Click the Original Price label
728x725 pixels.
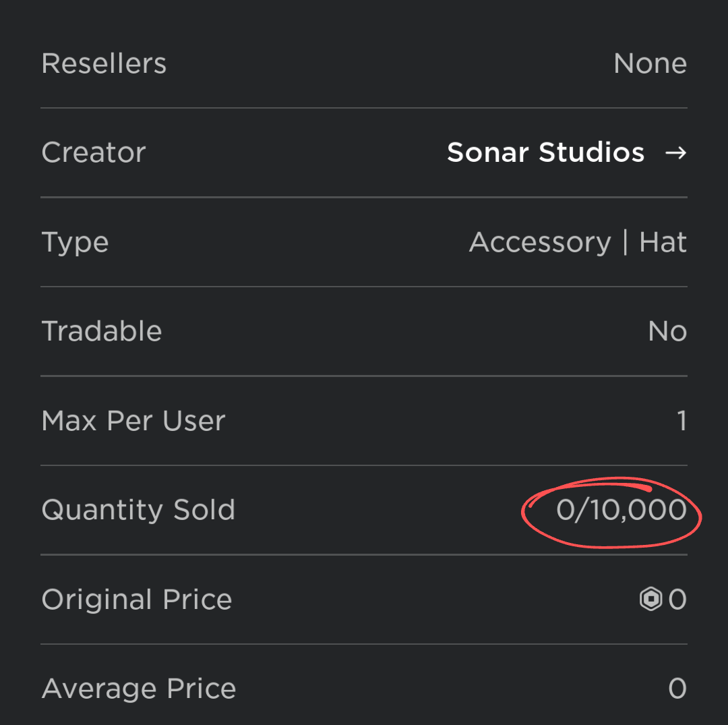[x=137, y=600]
